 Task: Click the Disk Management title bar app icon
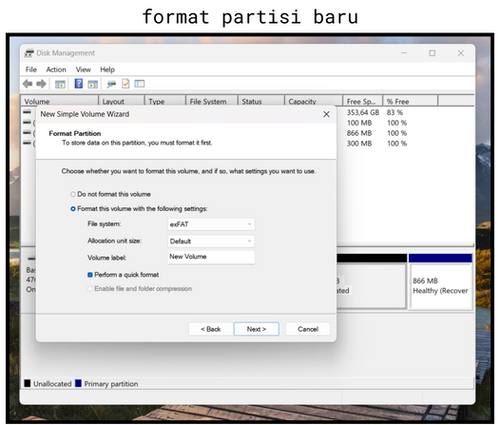[x=29, y=53]
